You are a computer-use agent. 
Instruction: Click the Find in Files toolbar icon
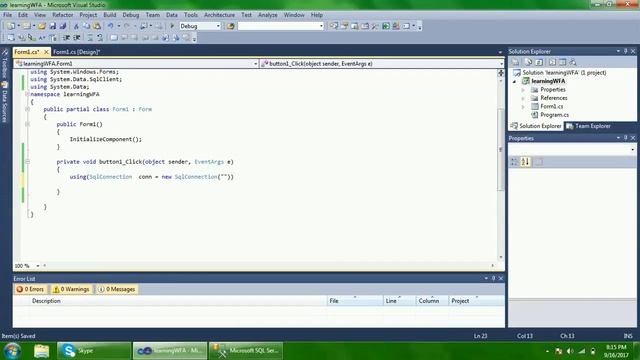[x=231, y=26]
